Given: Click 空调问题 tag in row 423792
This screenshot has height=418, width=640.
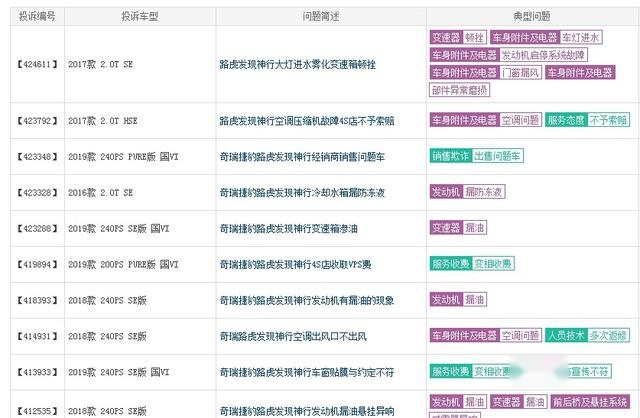Looking at the screenshot, I should pos(520,120).
